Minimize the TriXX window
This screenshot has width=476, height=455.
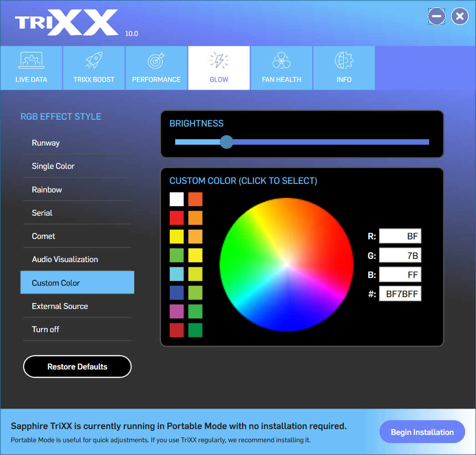[436, 16]
